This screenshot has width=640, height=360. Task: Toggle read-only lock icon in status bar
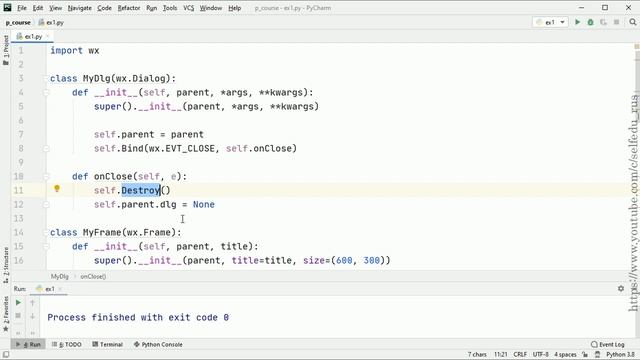(x=585, y=355)
